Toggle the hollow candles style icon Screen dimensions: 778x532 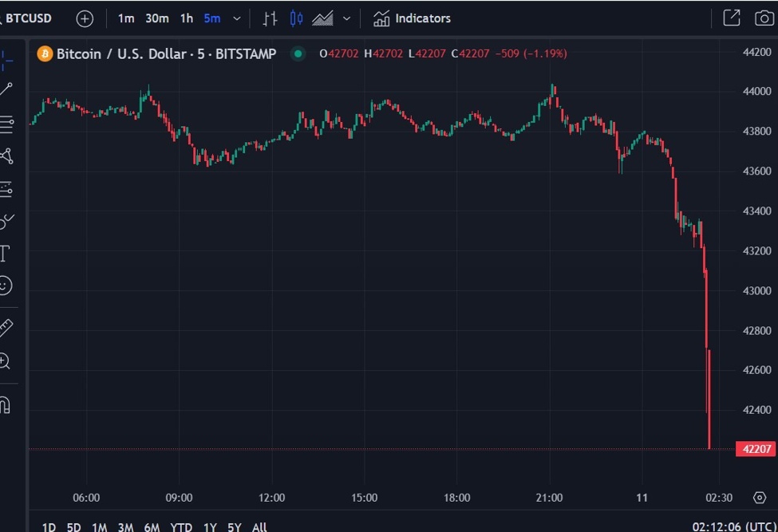(296, 18)
